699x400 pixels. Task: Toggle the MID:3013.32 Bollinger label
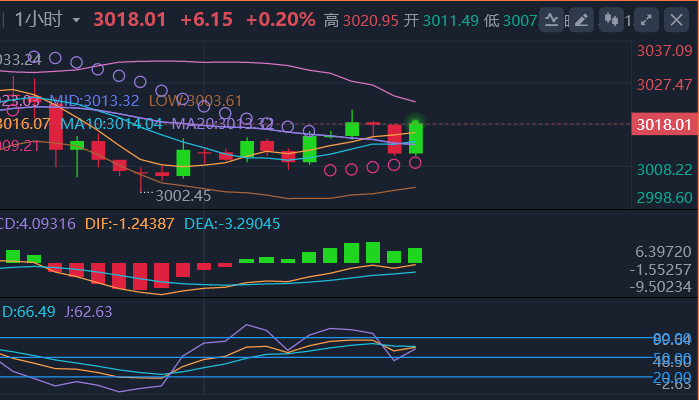(93, 100)
